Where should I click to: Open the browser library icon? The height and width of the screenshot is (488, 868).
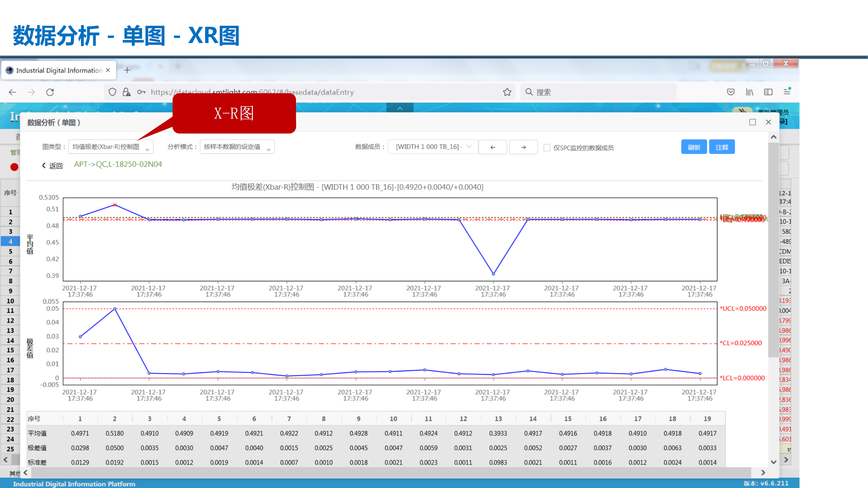coord(749,92)
